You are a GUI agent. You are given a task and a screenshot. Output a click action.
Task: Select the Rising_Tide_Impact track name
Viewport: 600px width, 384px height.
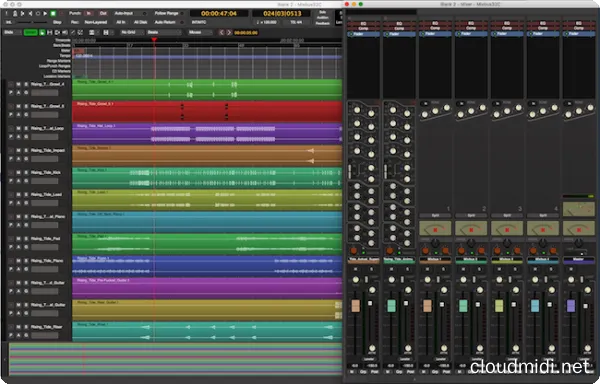tap(48, 150)
